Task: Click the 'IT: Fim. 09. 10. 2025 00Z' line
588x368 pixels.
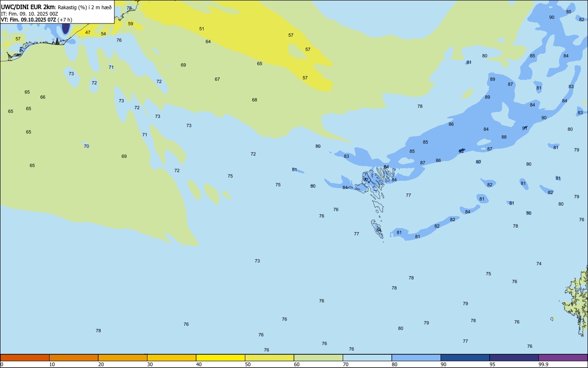Action: click(x=29, y=14)
